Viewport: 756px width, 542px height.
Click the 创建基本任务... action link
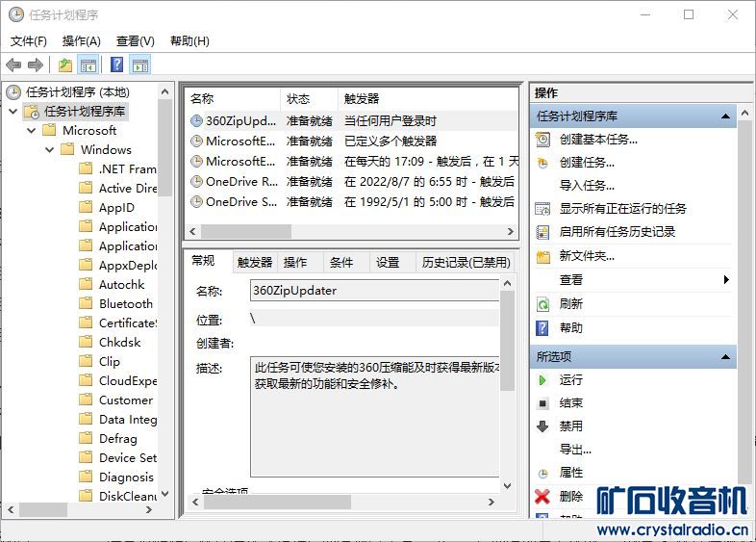[x=598, y=140]
